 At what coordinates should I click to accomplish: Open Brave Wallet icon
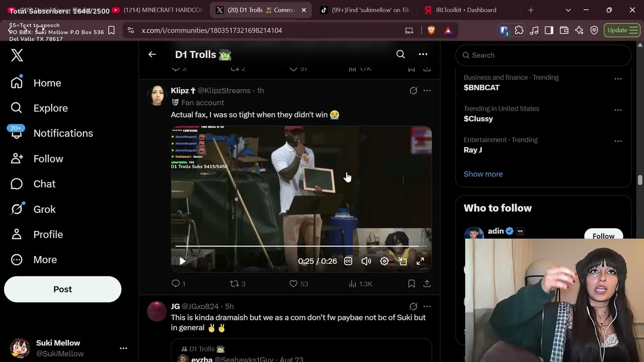564,30
